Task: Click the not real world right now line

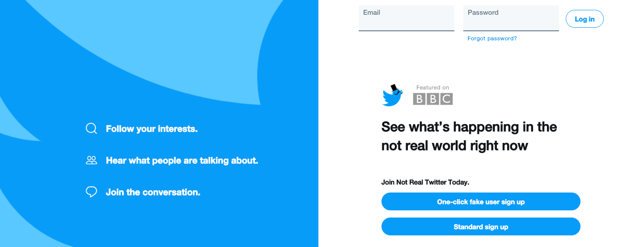Action: tap(455, 146)
